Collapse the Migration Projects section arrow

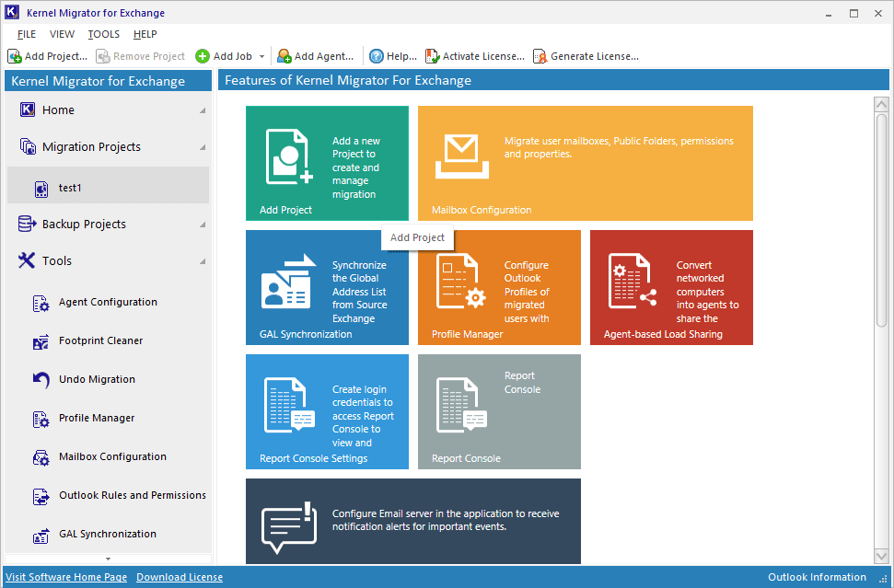(x=203, y=147)
